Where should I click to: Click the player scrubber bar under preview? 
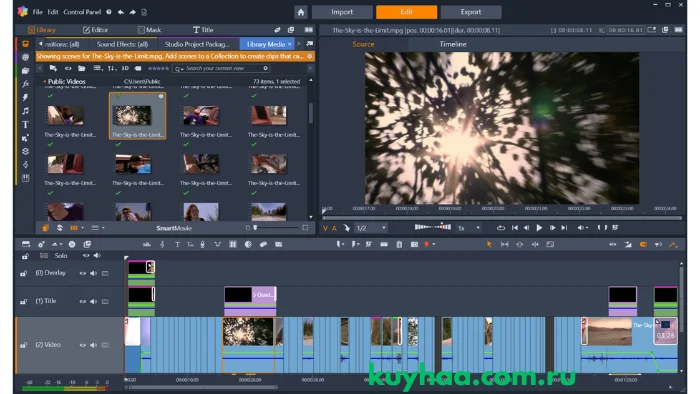tap(502, 218)
